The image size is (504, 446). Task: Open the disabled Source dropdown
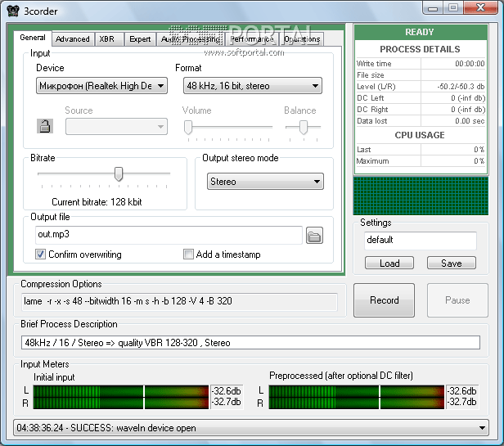point(116,126)
